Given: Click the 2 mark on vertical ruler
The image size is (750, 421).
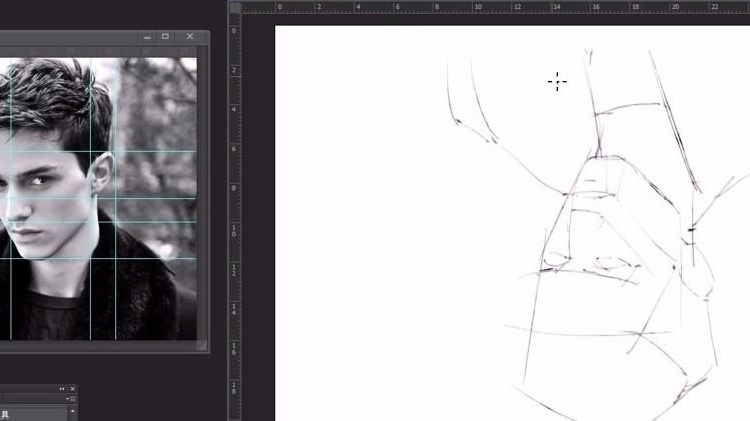Looking at the screenshot, I should point(234,70).
